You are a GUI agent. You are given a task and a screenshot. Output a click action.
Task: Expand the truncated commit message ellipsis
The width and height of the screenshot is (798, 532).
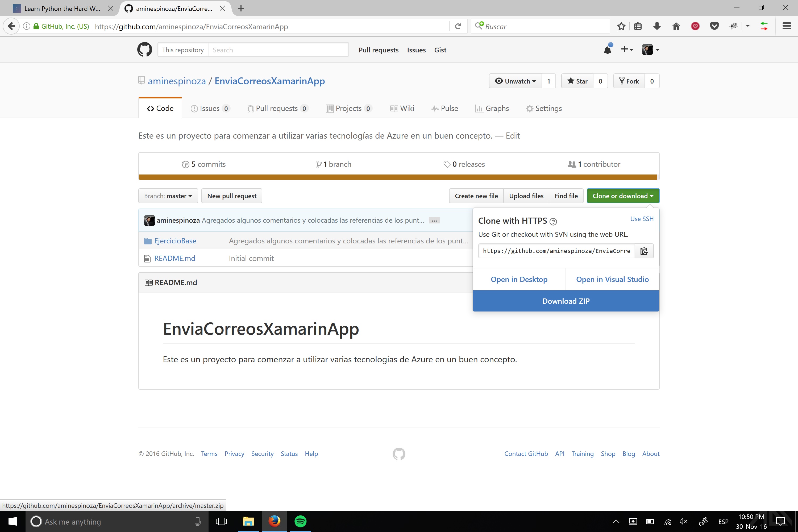[434, 221]
